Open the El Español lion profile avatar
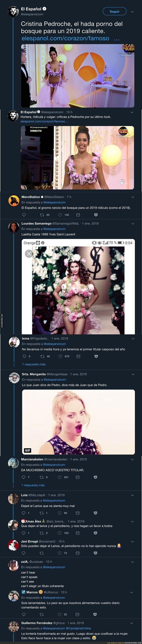Image resolution: width=142 pixels, height=644 pixels. (13, 11)
